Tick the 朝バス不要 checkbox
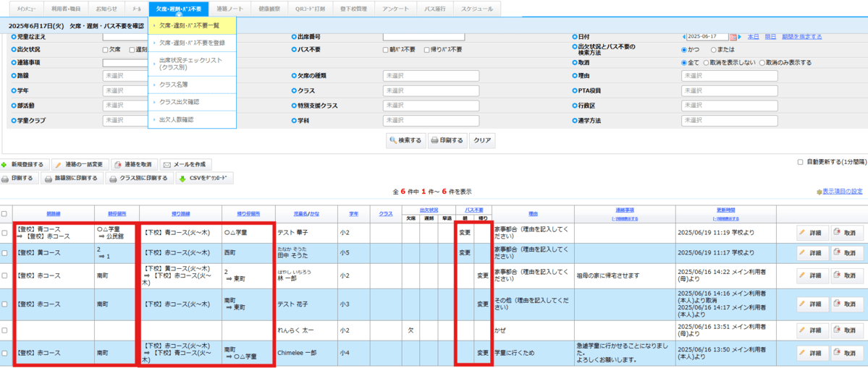The image size is (868, 368). [x=386, y=50]
